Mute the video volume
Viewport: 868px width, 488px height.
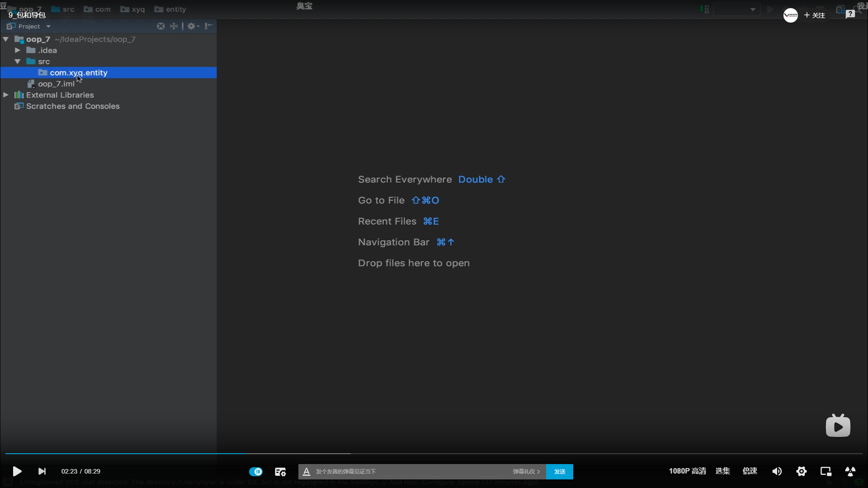coord(777,471)
